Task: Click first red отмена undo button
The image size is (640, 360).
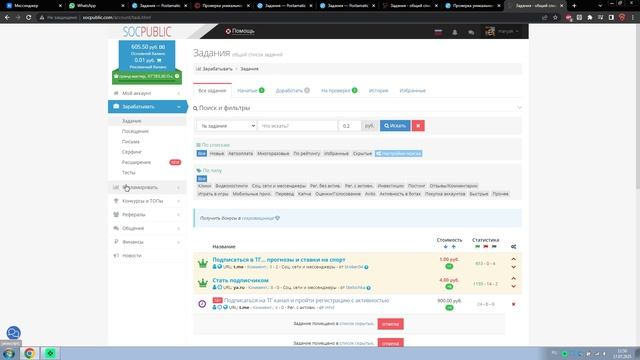Action: [391, 324]
